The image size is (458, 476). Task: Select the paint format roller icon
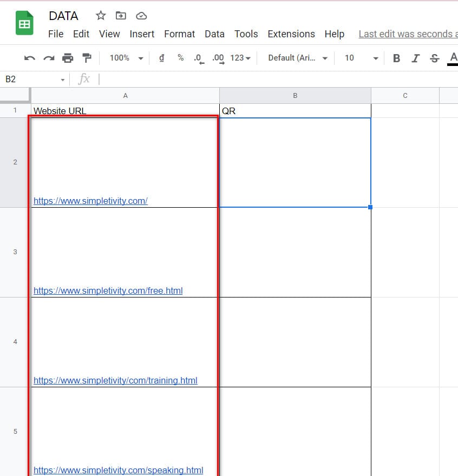87,58
